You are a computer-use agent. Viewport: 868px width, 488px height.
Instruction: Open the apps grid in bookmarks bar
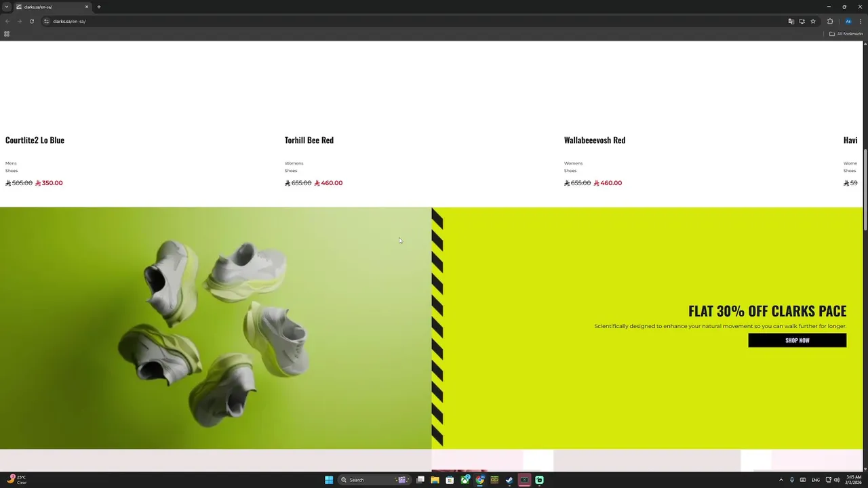7,34
